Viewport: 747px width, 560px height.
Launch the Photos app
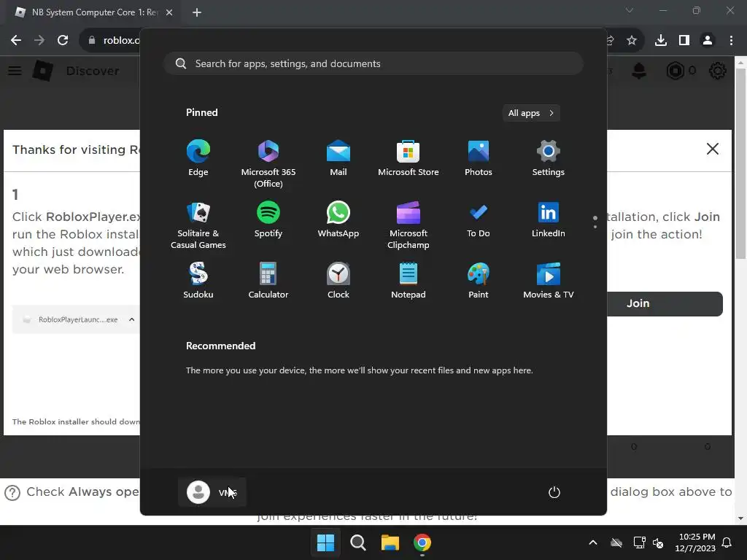(x=479, y=158)
